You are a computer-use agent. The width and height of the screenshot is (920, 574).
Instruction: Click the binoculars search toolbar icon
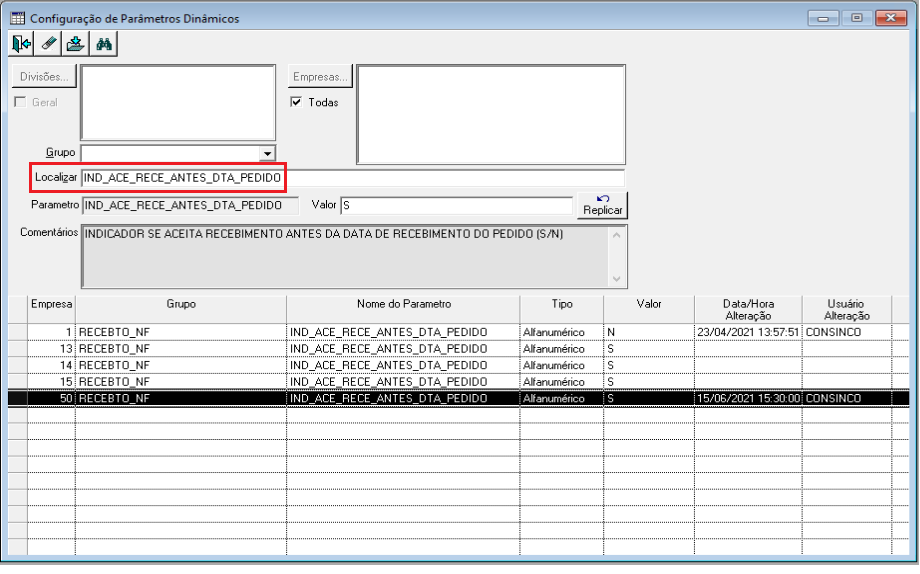(x=104, y=44)
